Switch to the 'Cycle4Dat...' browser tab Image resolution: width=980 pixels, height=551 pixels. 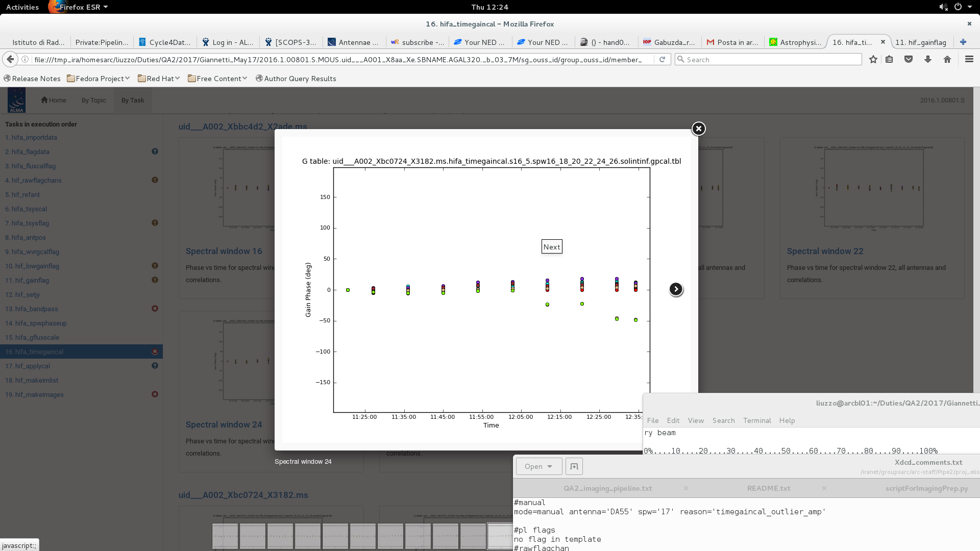click(x=165, y=42)
